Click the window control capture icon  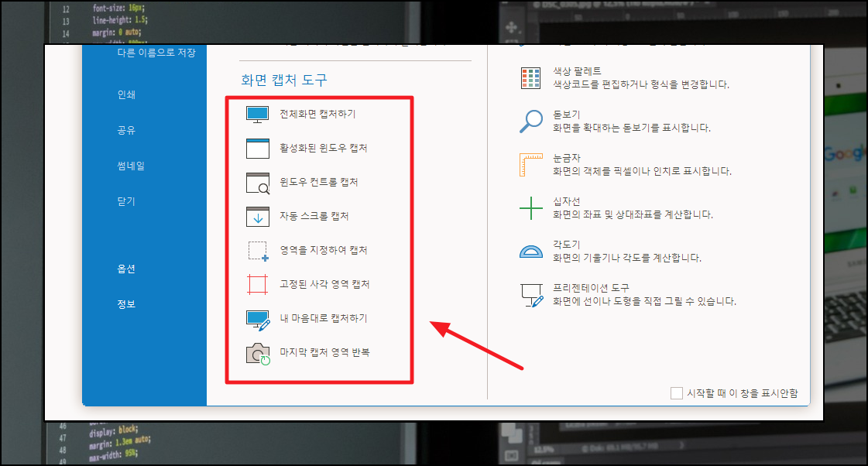click(x=257, y=183)
